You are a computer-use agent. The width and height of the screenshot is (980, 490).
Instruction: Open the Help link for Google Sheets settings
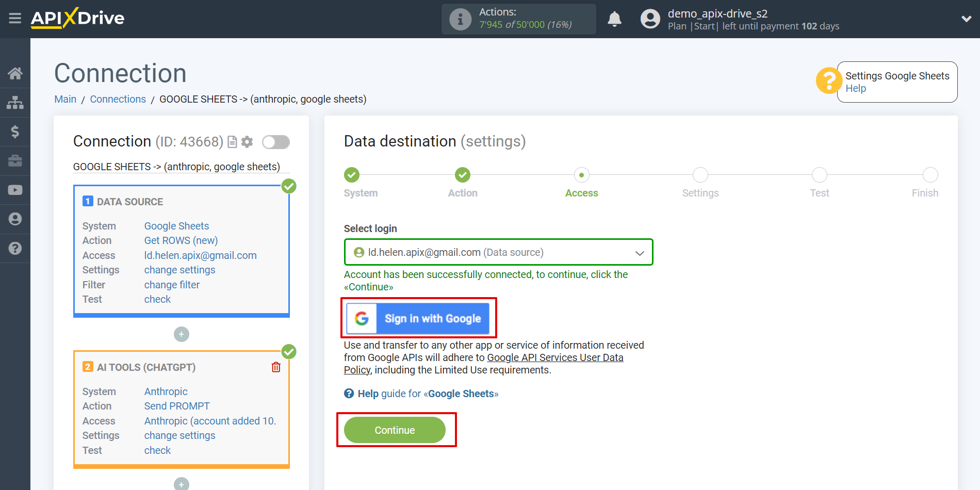[856, 89]
